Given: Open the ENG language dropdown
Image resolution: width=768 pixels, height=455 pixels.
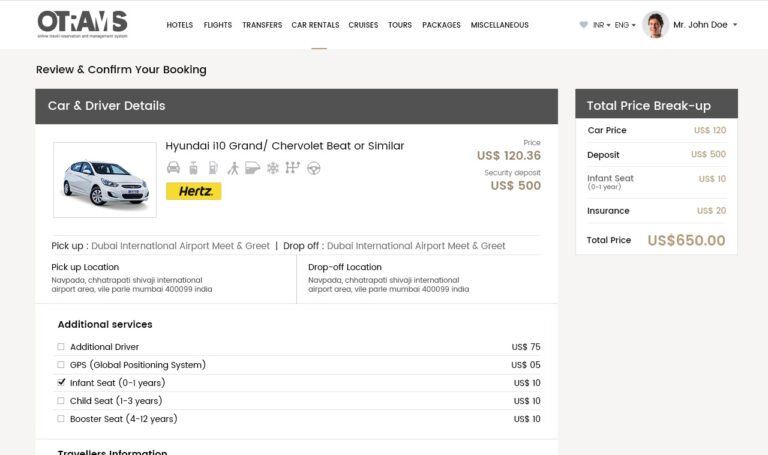Looking at the screenshot, I should tap(626, 25).
